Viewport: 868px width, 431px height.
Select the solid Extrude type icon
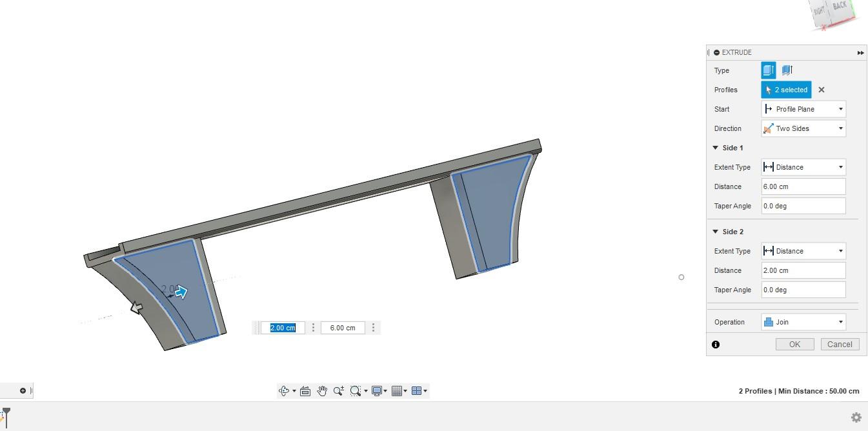coord(768,70)
